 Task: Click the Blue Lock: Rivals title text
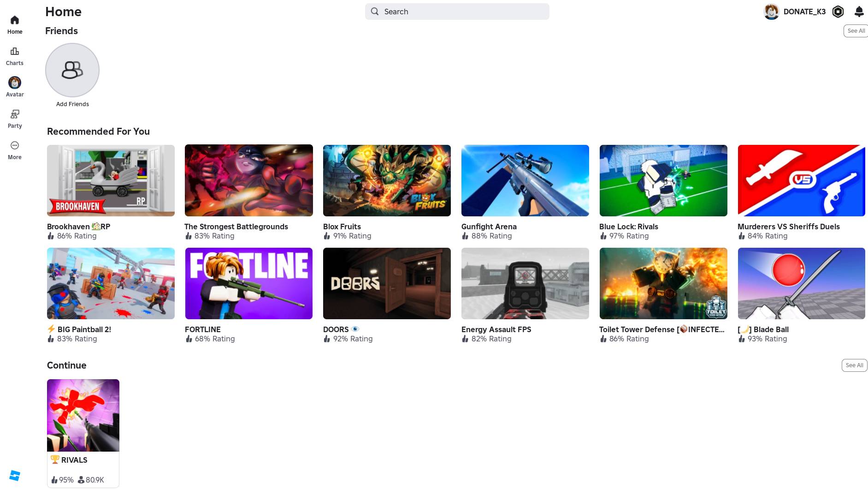pos(629,227)
